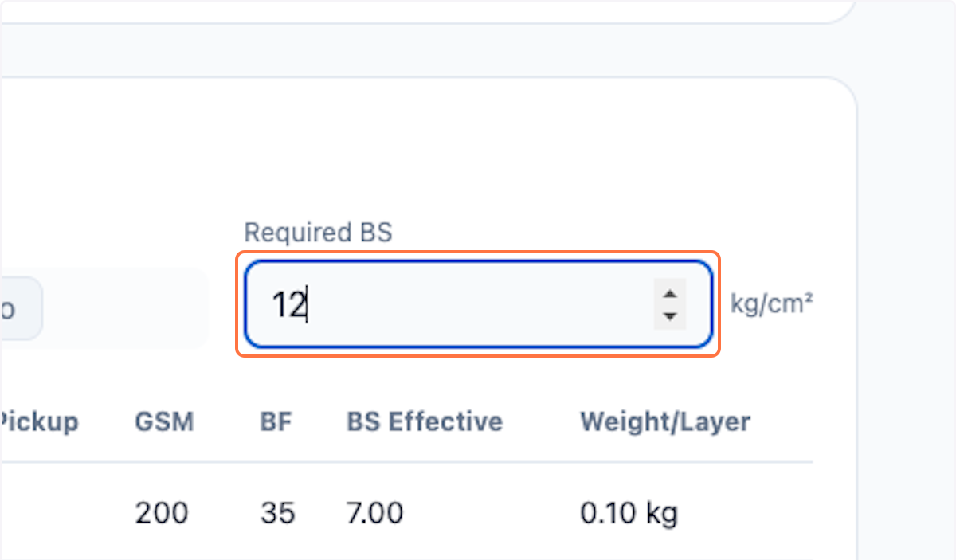Click the Required BS input field

pyautogui.click(x=454, y=304)
